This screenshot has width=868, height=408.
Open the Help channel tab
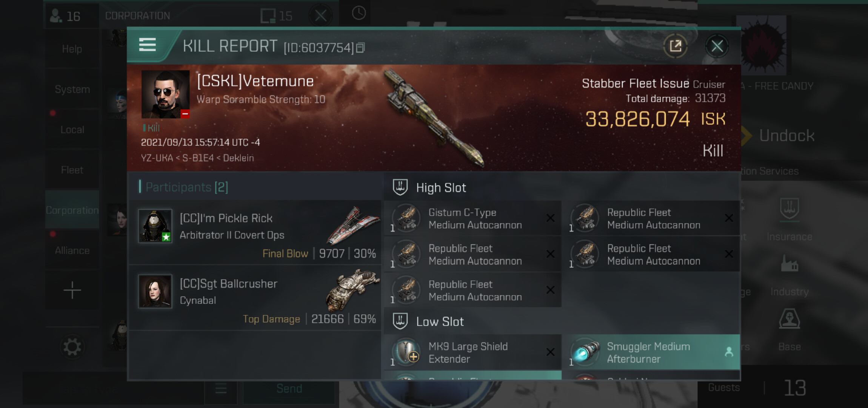[x=72, y=49]
